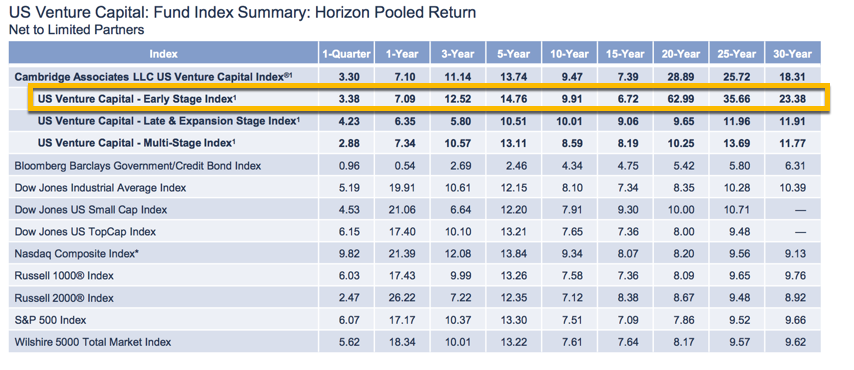Select the Wilshire 5000 Total Market Index label
The image size is (854, 370).
[93, 342]
